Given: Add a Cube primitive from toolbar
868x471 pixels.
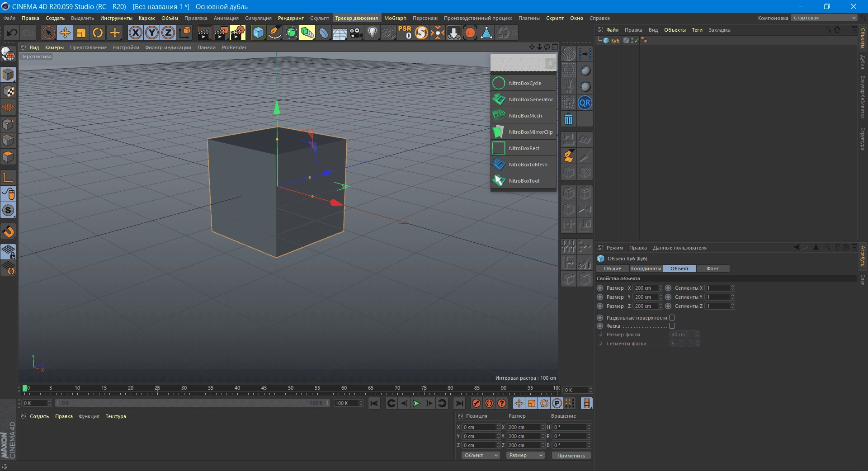Looking at the screenshot, I should tap(258, 33).
